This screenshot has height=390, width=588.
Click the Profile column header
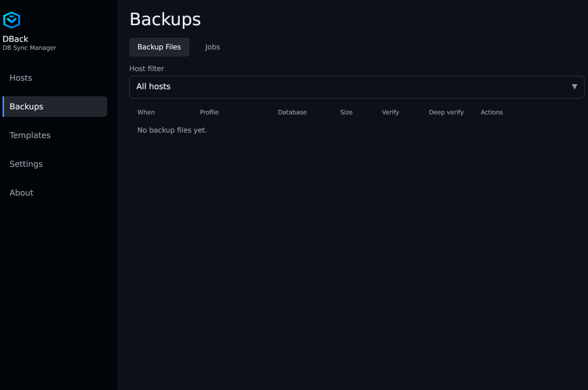[x=209, y=112]
